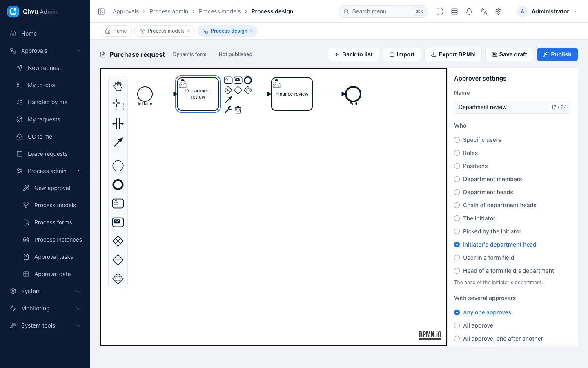Click the approver Name input field
The height and width of the screenshot is (368, 588).
[512, 107]
